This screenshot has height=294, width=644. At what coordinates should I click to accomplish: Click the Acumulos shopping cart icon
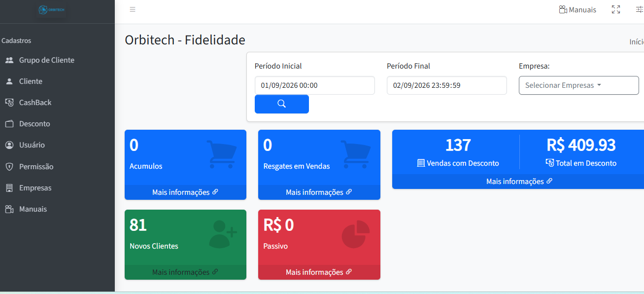[x=222, y=154]
